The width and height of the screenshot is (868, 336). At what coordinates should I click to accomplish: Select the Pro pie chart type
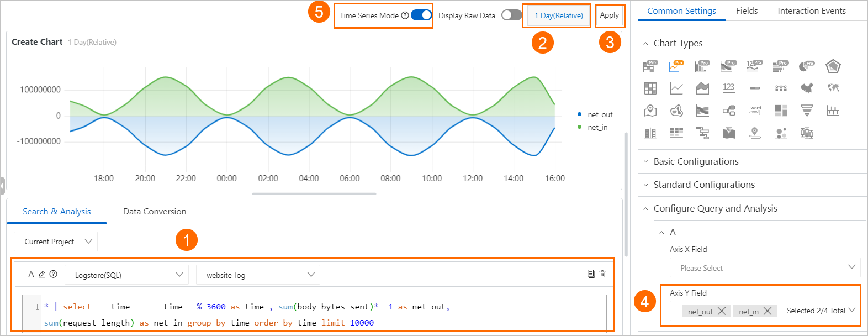(806, 67)
